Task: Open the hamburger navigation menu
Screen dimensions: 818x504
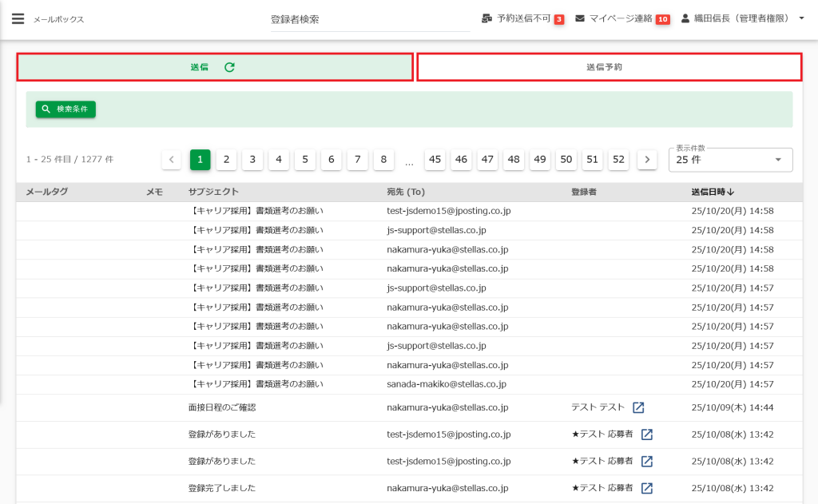Action: point(18,18)
